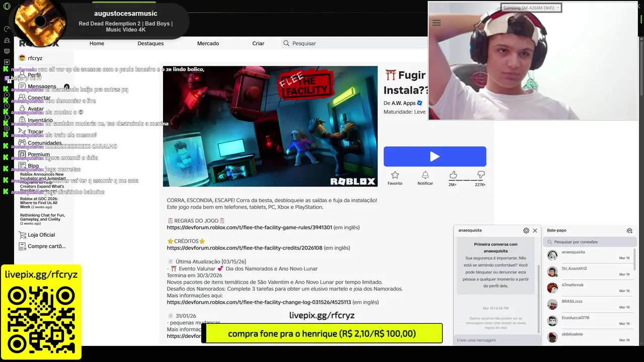Open the Conectar sidebar entry
Screen dimensions: 644x362
39,98
